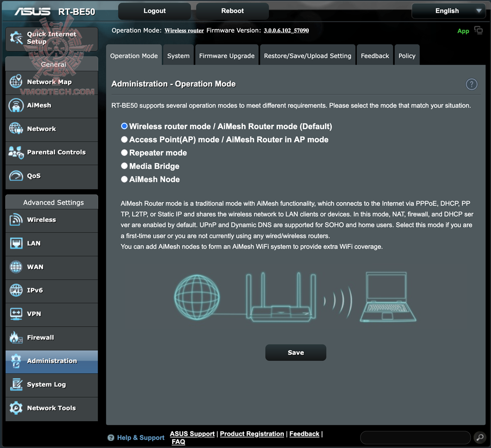Switch to the Operation Mode tab
Screen dimensions: 491x448
click(x=134, y=55)
